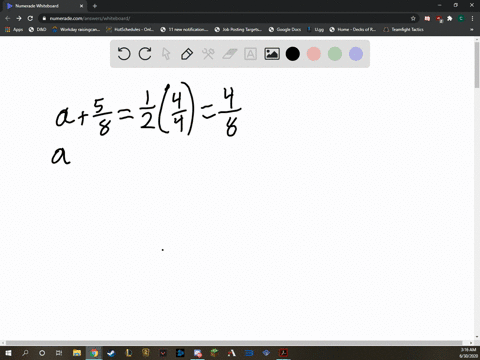Select the pen drawing tool
Image resolution: width=480 pixels, height=360 pixels.
[187, 54]
